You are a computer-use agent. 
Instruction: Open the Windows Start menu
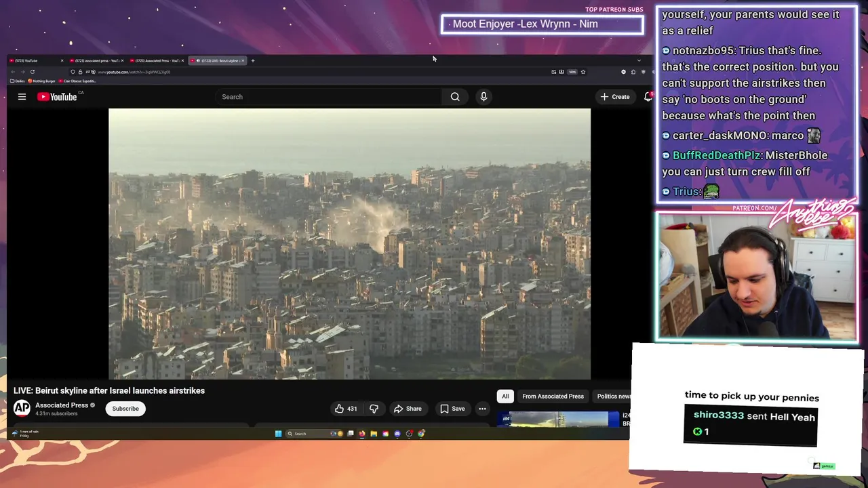(x=278, y=434)
